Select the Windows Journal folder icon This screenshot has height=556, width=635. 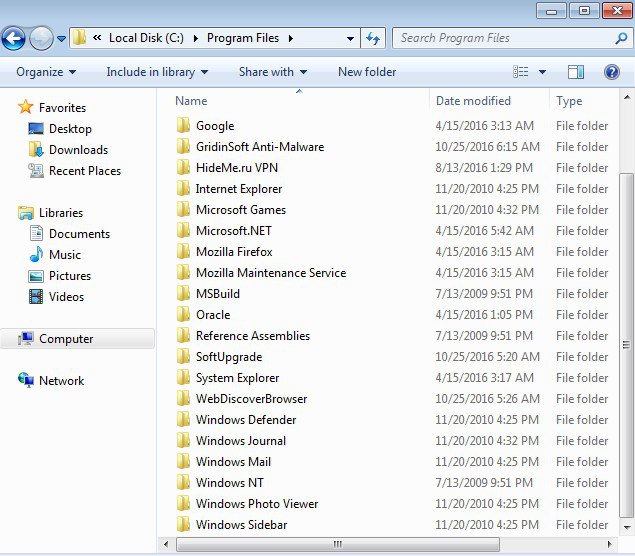pos(183,441)
